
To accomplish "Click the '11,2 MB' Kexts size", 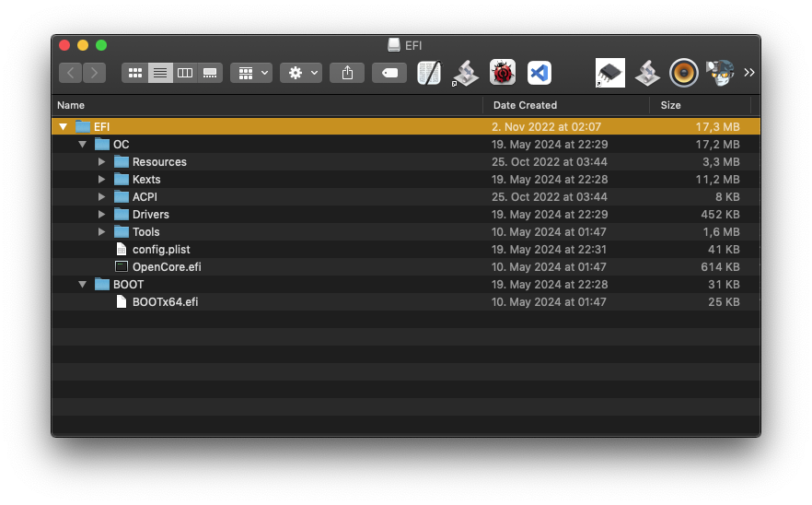I will [717, 180].
